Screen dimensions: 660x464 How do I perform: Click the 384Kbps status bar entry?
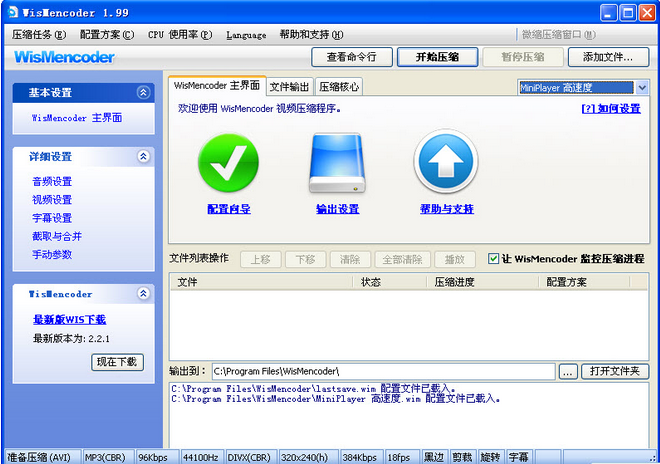pos(362,457)
